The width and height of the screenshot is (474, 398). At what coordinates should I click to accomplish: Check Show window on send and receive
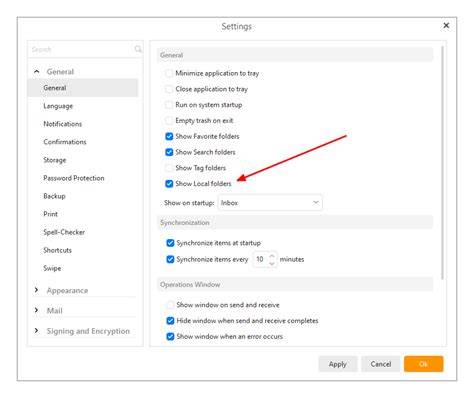click(170, 305)
